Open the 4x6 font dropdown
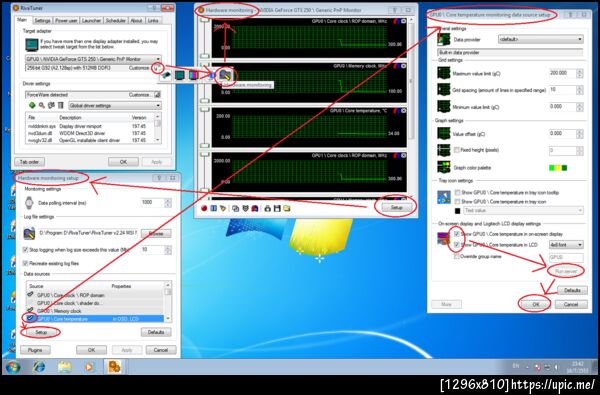Image resolution: width=600 pixels, height=395 pixels. point(566,245)
